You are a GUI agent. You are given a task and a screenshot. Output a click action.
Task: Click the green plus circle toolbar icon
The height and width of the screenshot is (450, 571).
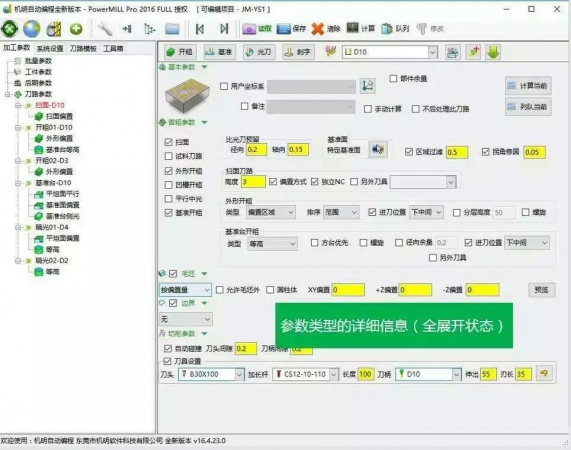(x=76, y=29)
